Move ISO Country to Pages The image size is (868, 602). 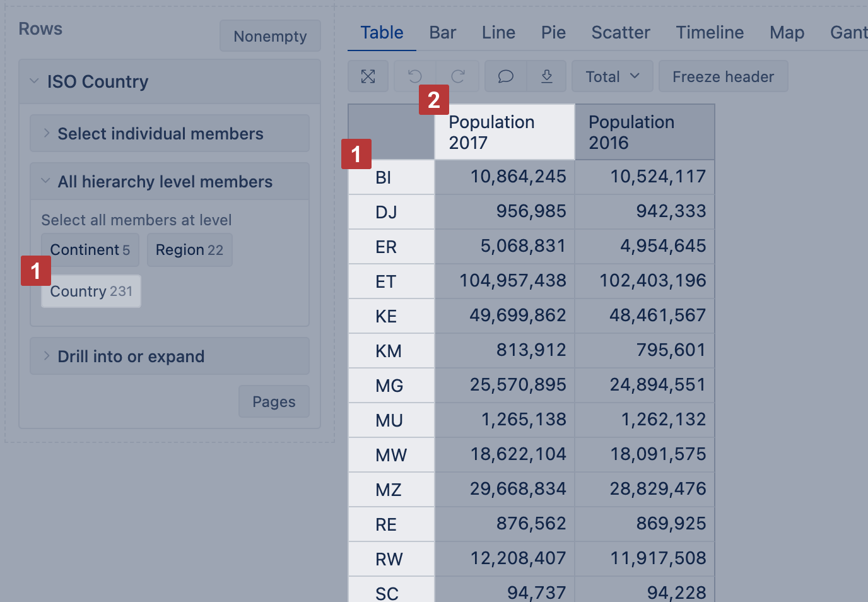[274, 402]
